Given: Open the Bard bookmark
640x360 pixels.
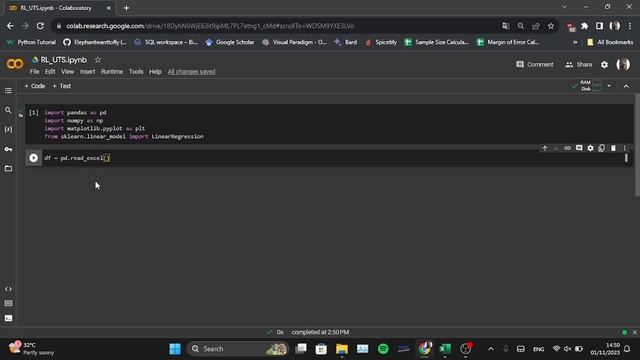Looking at the screenshot, I should click(x=346, y=42).
